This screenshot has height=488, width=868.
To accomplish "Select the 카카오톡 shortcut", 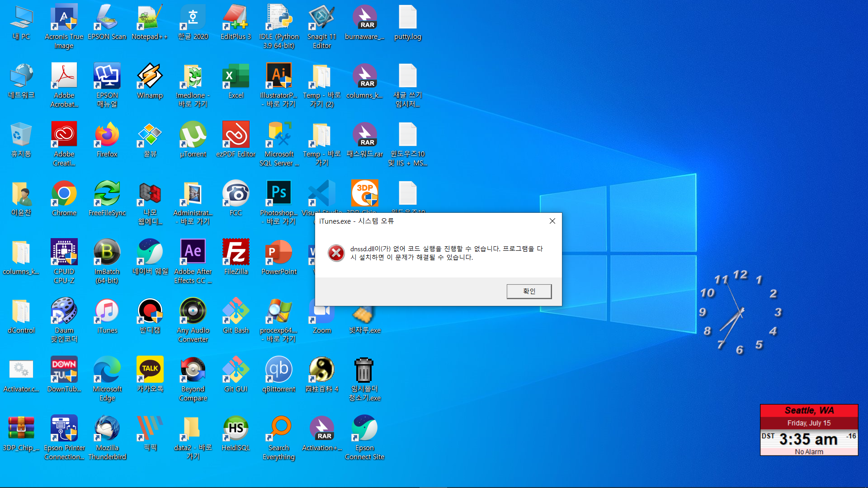I will [x=150, y=375].
